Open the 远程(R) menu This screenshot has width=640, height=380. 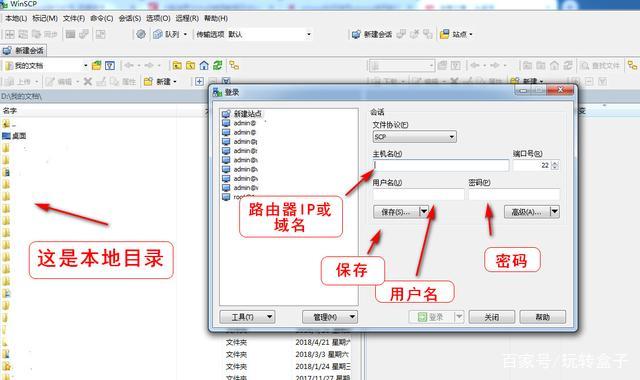pyautogui.click(x=187, y=18)
